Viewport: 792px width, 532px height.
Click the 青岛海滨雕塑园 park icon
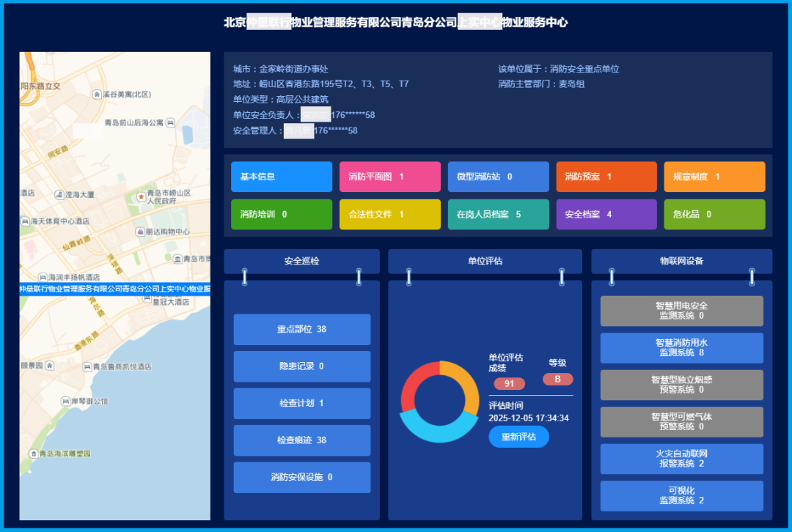(33, 454)
